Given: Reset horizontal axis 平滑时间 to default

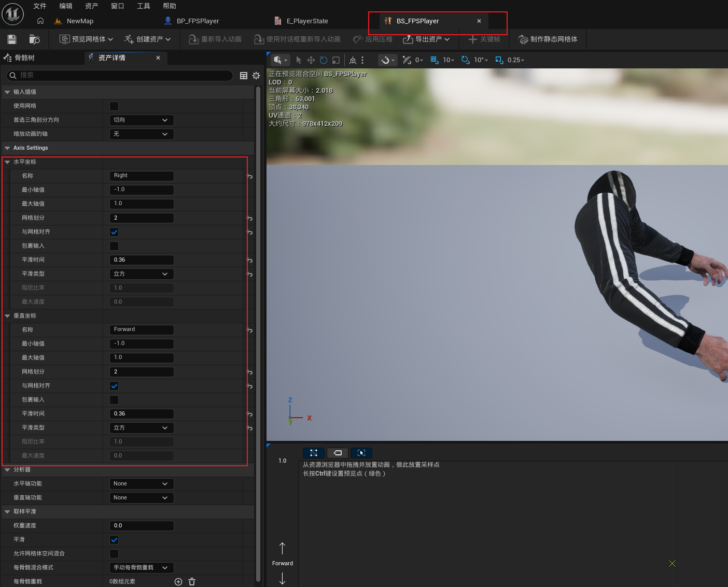Looking at the screenshot, I should pos(249,260).
